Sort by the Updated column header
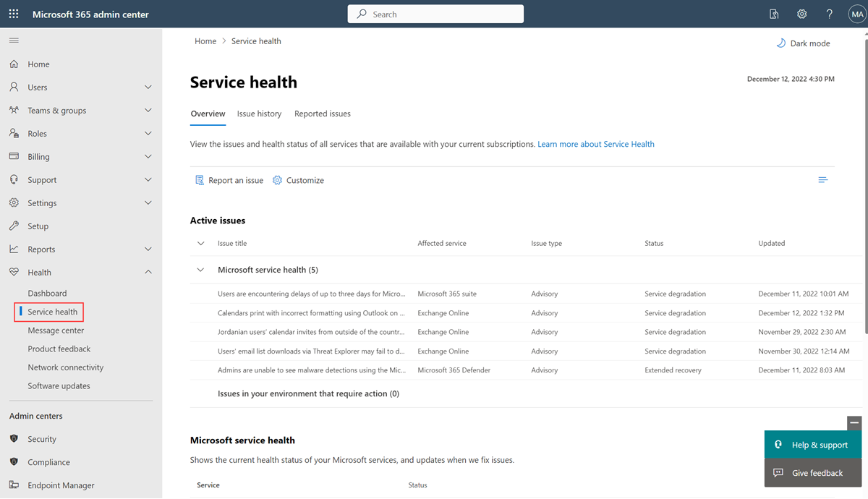Viewport: 868px width, 499px height. 771,244
